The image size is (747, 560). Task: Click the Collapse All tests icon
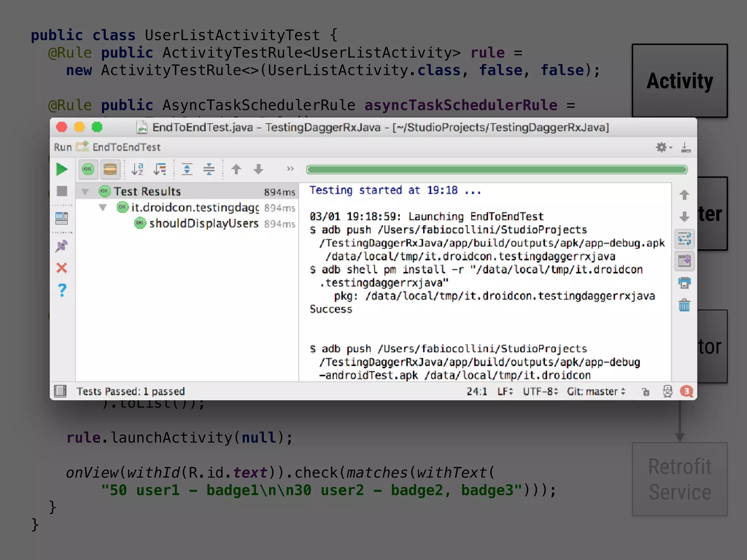point(209,169)
